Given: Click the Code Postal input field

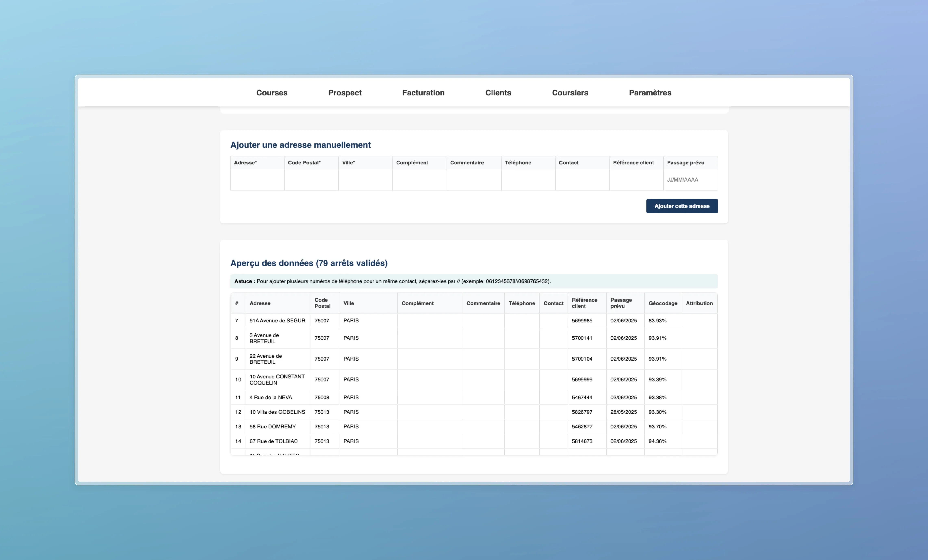Looking at the screenshot, I should (x=311, y=180).
